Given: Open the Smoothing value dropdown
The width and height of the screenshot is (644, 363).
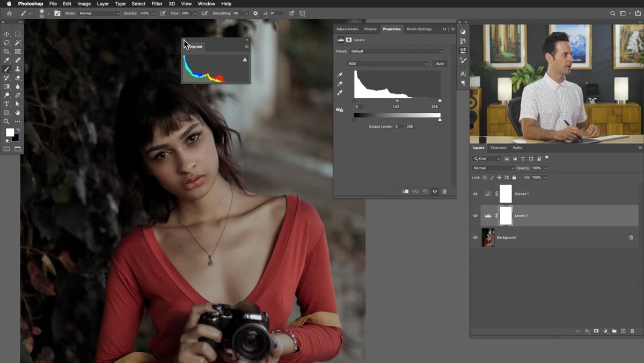Looking at the screenshot, I should point(247,13).
